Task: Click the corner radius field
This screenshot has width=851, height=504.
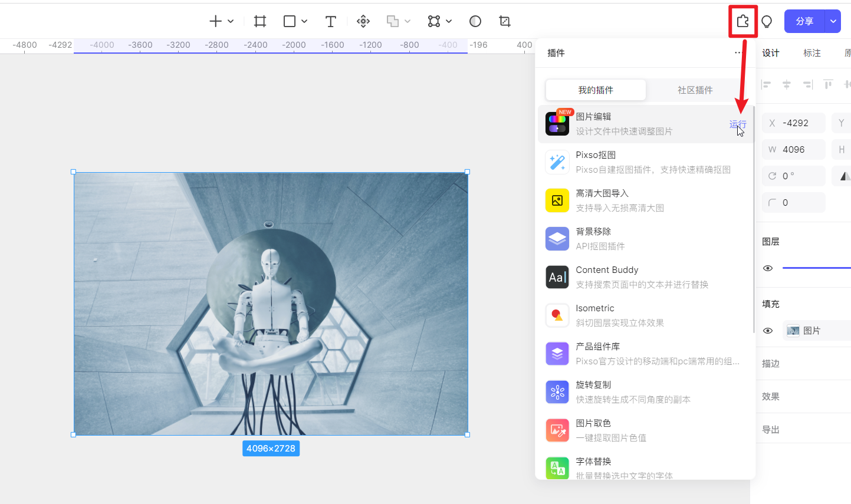Action: pyautogui.click(x=794, y=203)
